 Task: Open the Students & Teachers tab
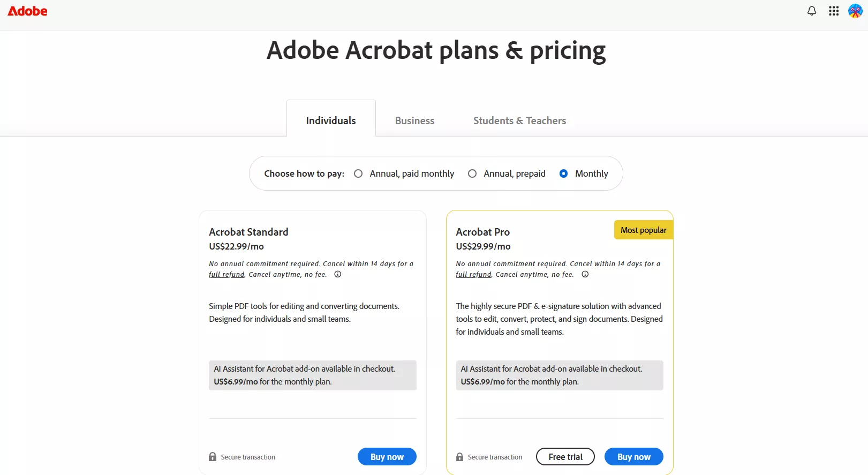click(519, 120)
